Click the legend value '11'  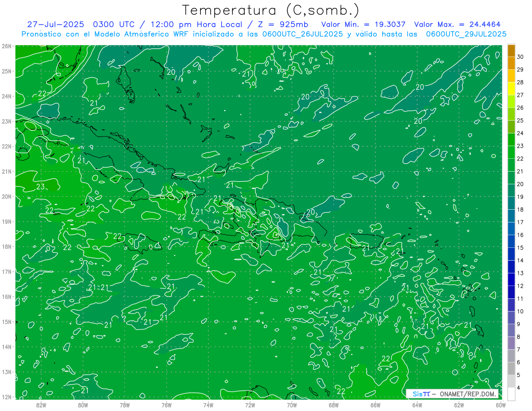point(520,298)
